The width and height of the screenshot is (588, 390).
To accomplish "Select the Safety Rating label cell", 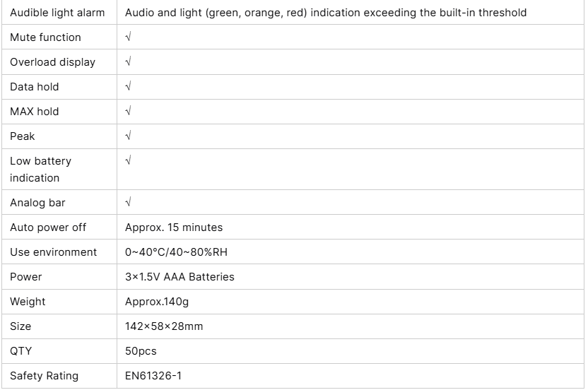I will click(x=44, y=376).
